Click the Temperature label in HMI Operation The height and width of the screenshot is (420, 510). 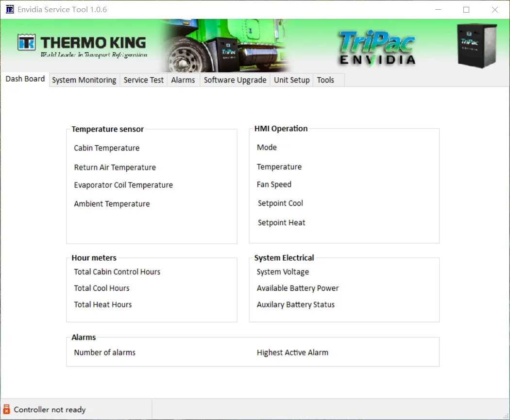[279, 167]
